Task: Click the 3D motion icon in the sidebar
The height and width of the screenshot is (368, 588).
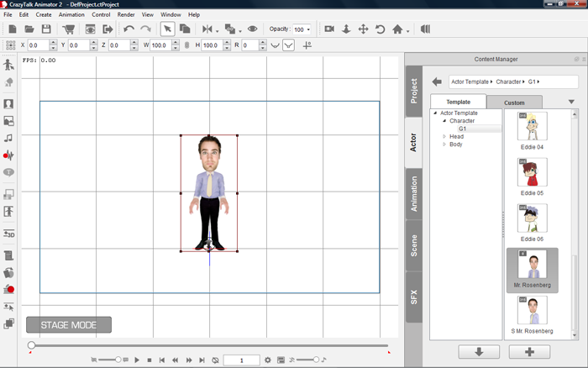Action: [x=8, y=234]
